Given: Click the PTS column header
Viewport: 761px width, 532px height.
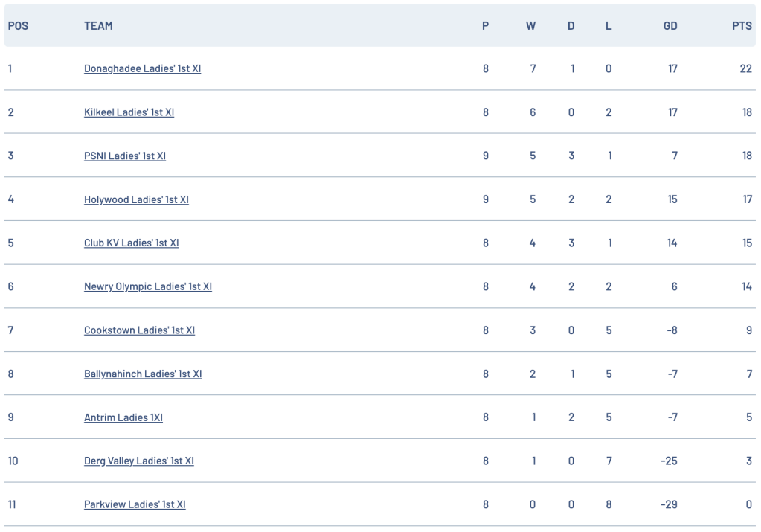Looking at the screenshot, I should pos(742,25).
